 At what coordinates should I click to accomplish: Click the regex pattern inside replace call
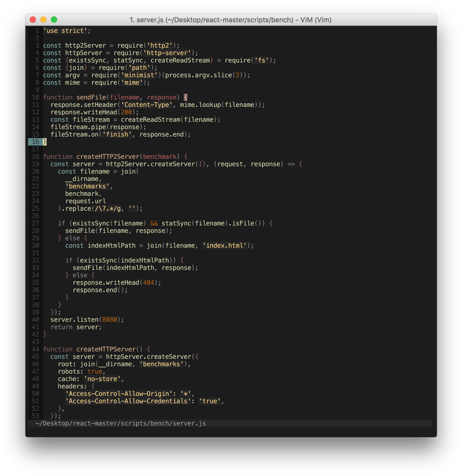pos(108,208)
